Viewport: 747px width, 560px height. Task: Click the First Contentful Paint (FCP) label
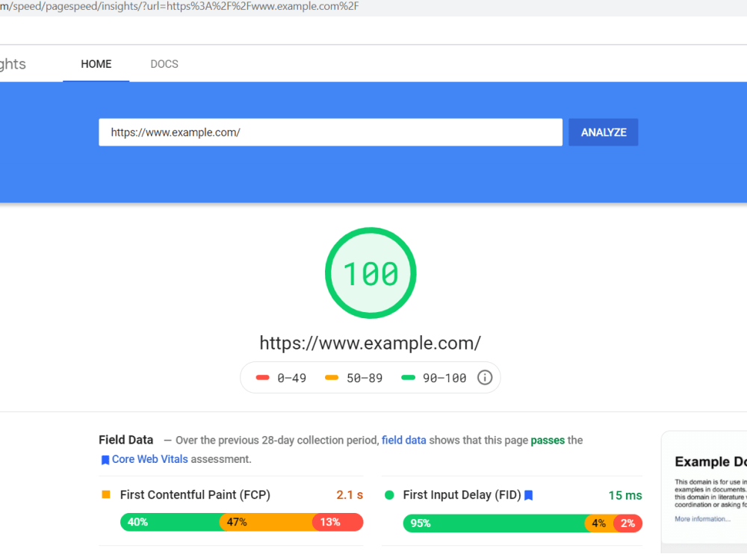click(195, 495)
